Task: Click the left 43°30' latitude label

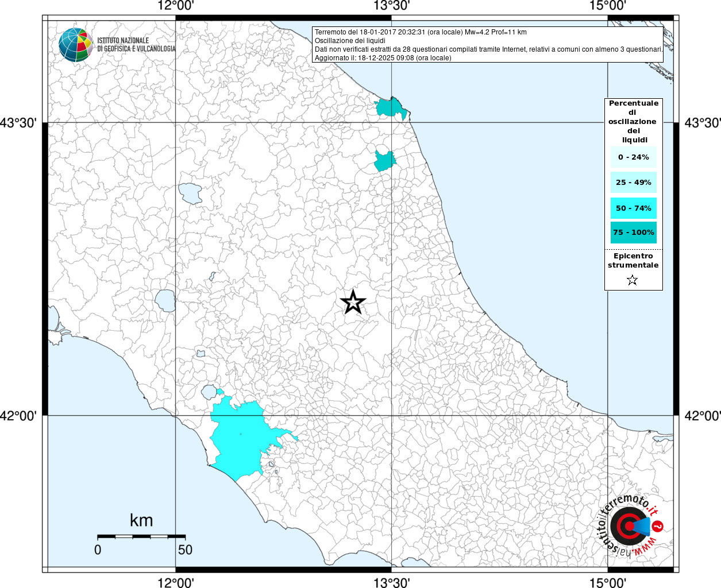Action: click(x=18, y=123)
